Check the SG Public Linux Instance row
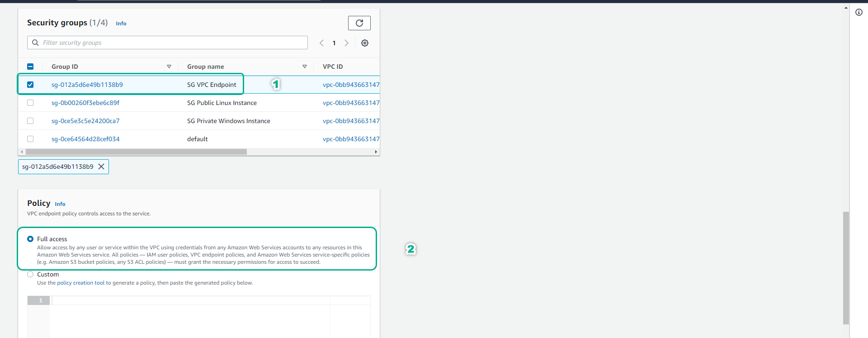868x338 pixels. (30, 103)
